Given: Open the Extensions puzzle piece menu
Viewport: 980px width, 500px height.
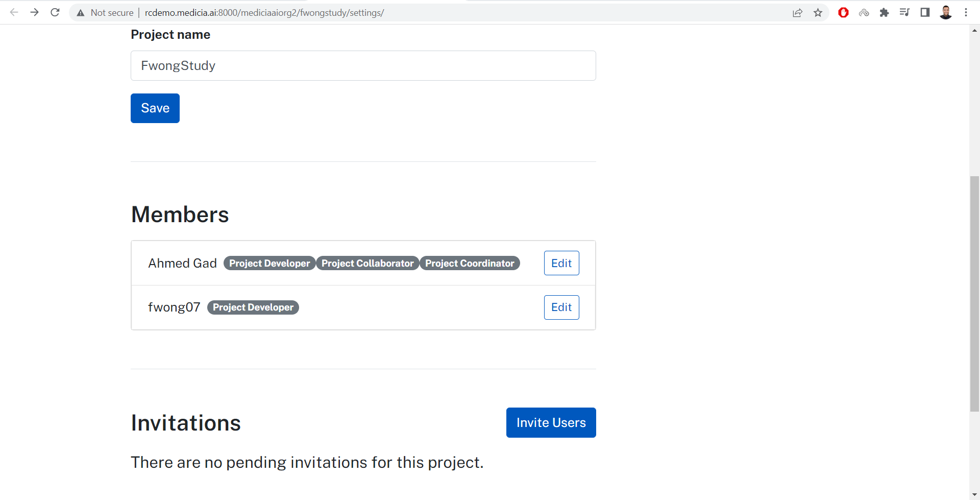Looking at the screenshot, I should (884, 13).
